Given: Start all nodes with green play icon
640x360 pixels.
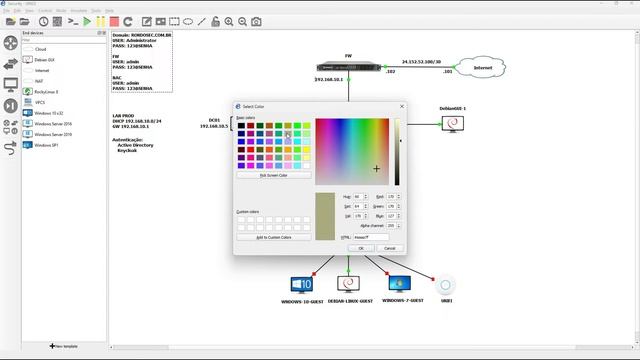Looking at the screenshot, I should [x=87, y=22].
